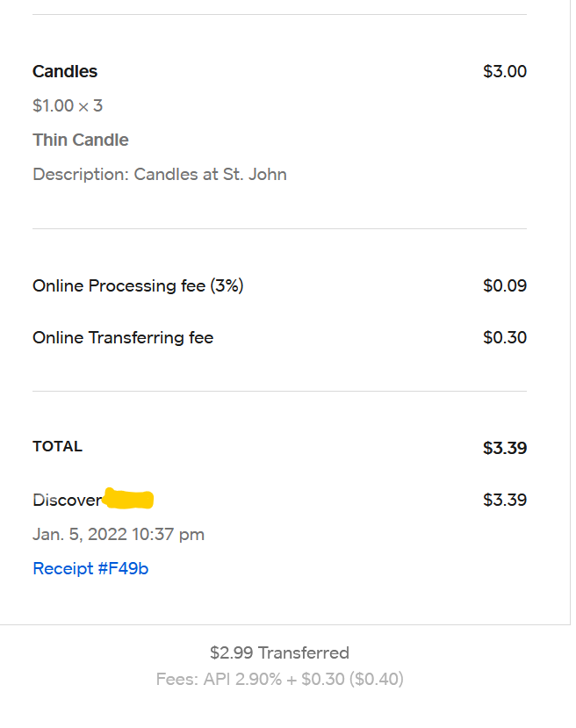Click the $0.09 processing fee amount

(x=505, y=285)
